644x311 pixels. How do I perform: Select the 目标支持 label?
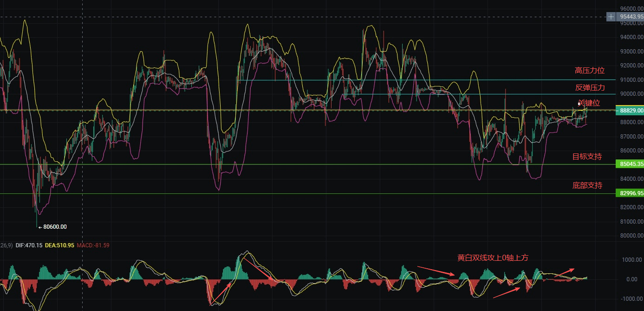587,157
